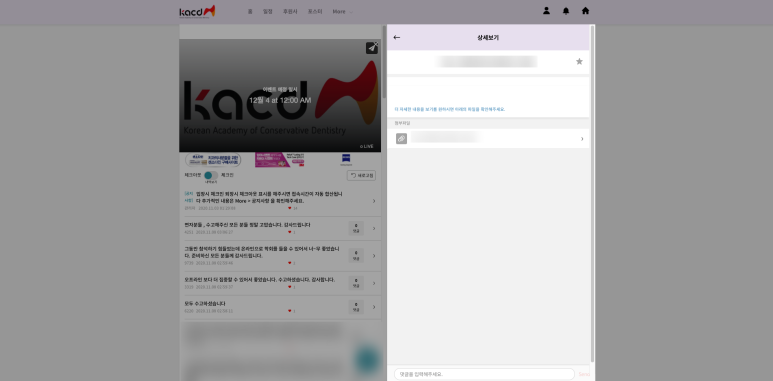
Task: Open comments count on 모두 수고하셨습니다 post
Action: 356,307
